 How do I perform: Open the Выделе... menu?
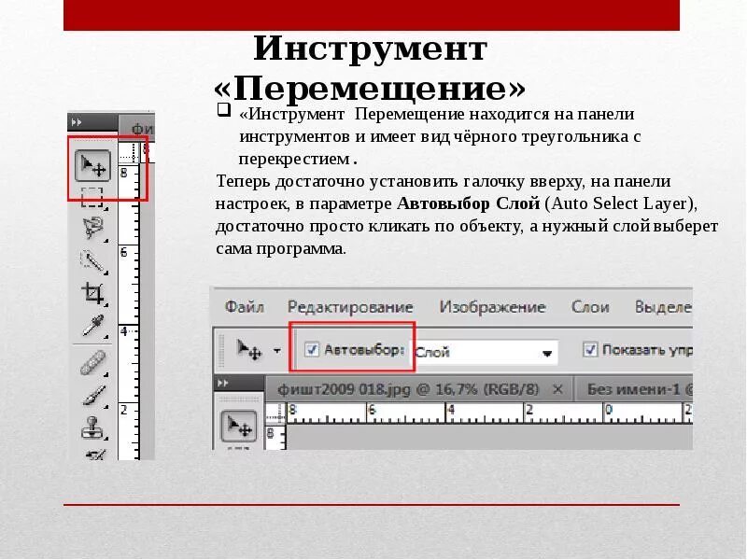coord(663,307)
